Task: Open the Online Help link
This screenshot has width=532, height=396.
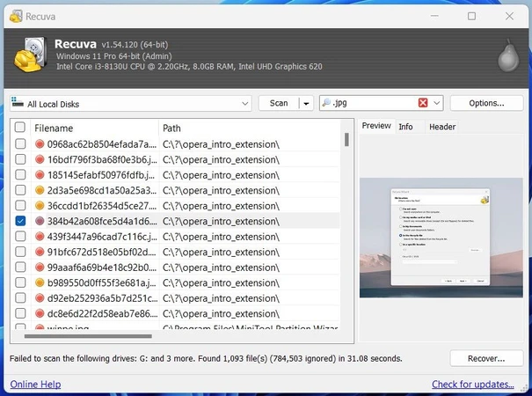Action: point(35,385)
